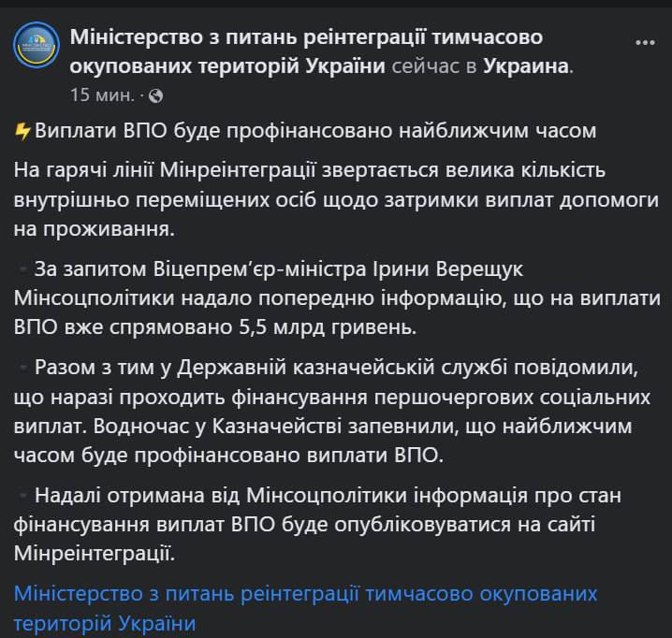
Task: Click the dash bullet before "Надалі отримана"
Action: click(23, 495)
